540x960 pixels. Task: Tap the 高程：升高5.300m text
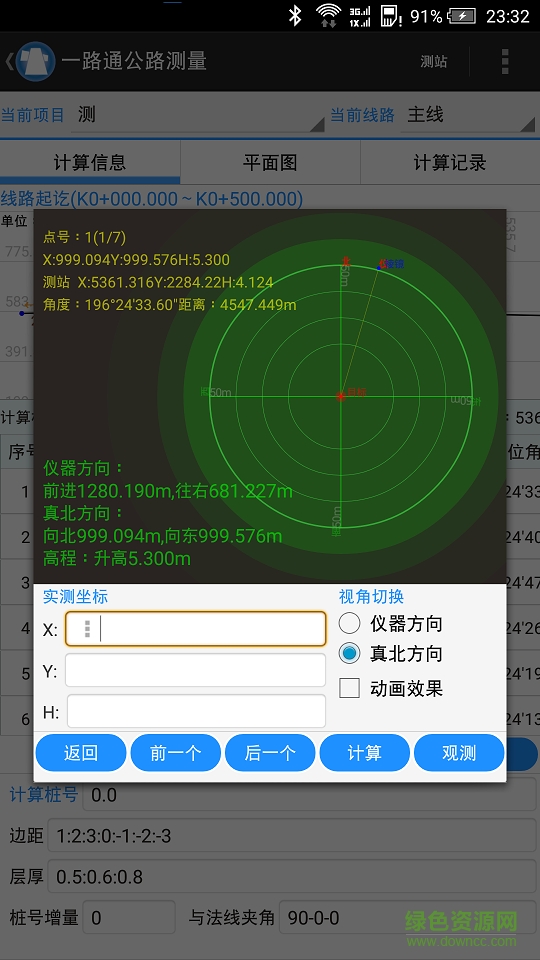117,558
